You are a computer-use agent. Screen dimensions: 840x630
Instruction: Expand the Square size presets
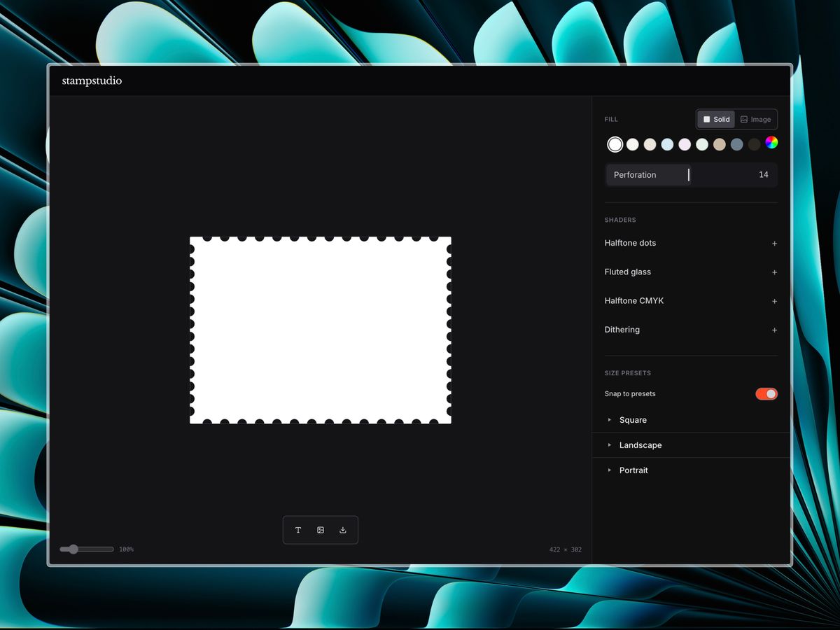tap(691, 420)
